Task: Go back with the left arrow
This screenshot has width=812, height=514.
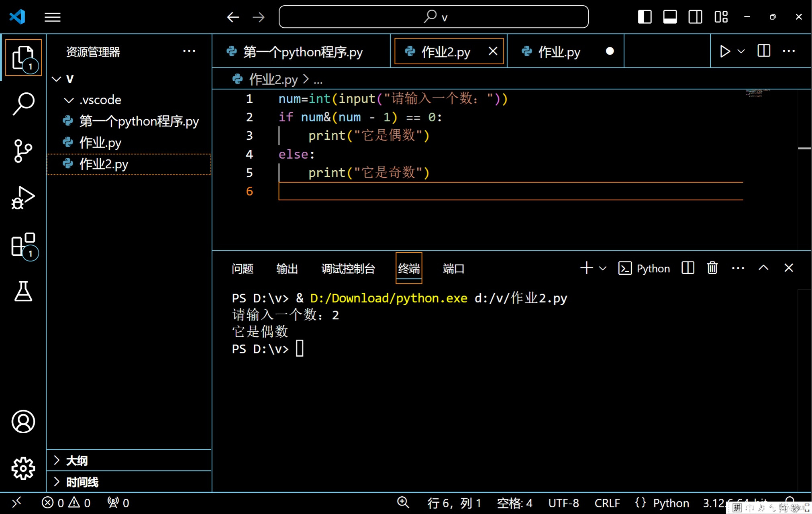Action: 233,17
